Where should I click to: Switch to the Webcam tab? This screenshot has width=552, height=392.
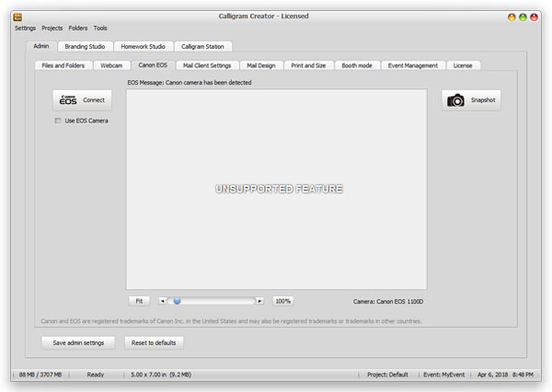click(111, 65)
